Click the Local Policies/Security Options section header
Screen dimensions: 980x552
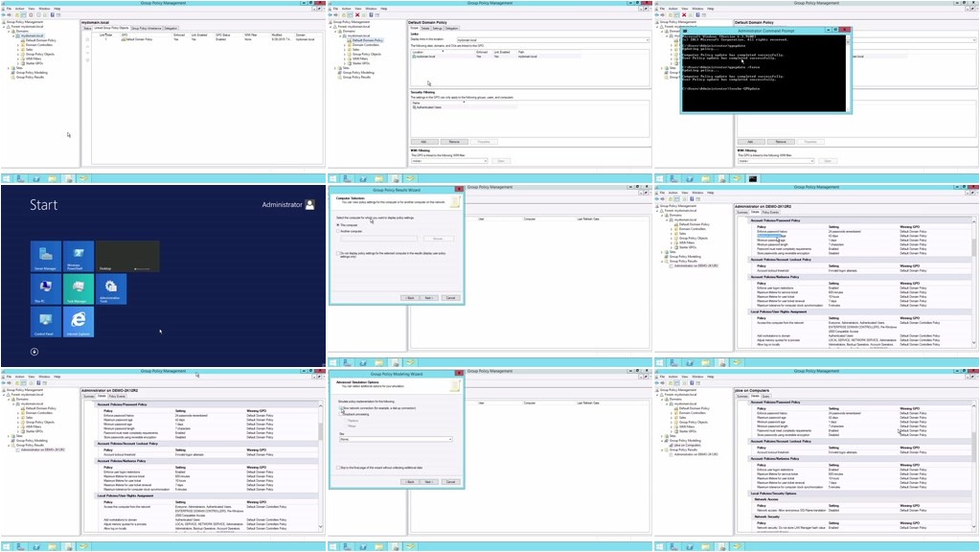pos(859,494)
